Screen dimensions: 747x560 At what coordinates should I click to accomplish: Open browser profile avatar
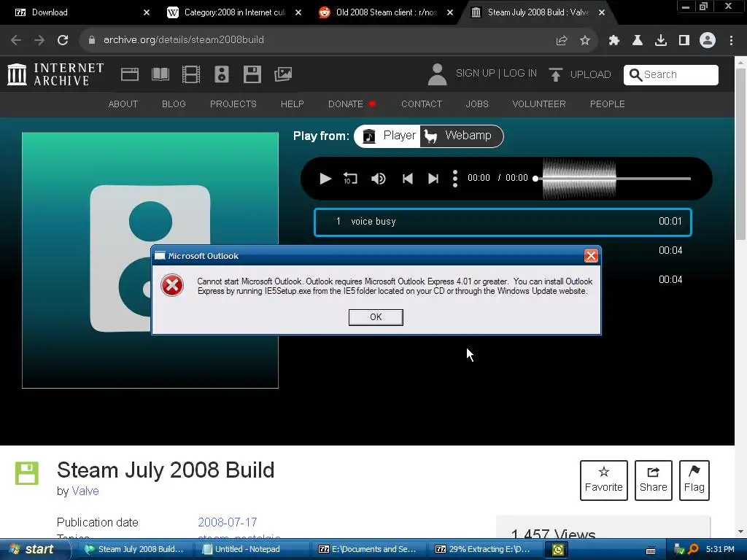[x=708, y=41]
